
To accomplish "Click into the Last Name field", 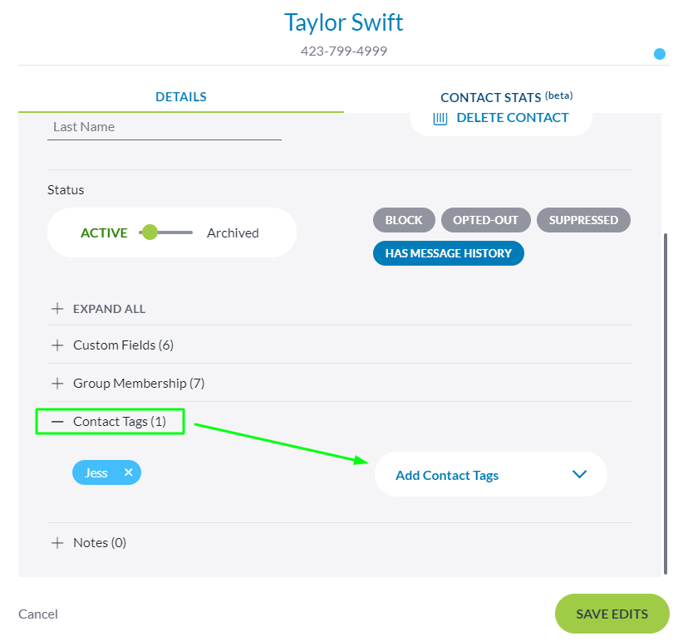I will [164, 127].
